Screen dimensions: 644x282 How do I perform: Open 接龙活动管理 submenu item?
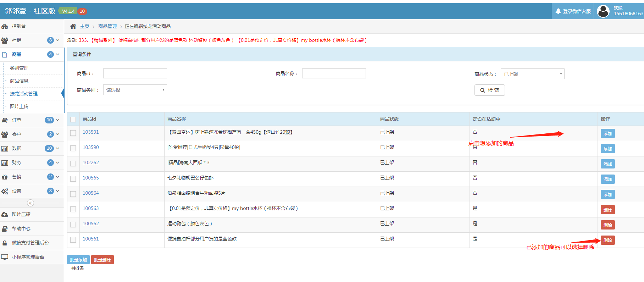(24, 94)
